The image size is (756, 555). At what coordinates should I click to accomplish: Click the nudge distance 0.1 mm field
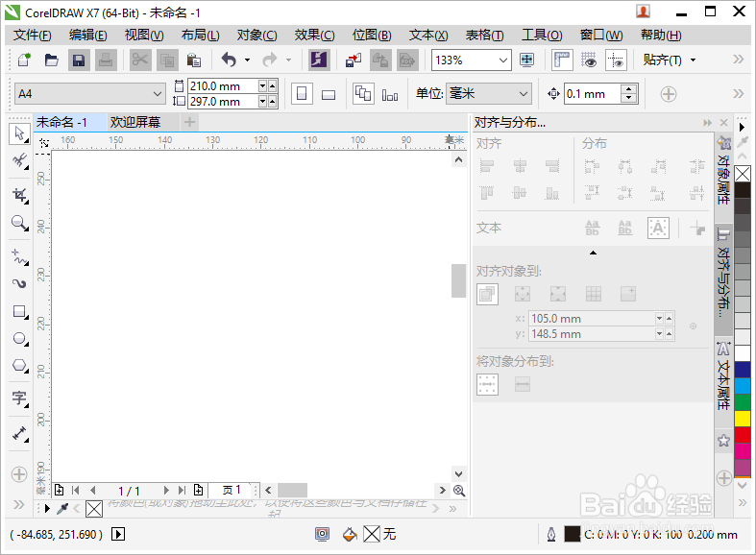(593, 94)
